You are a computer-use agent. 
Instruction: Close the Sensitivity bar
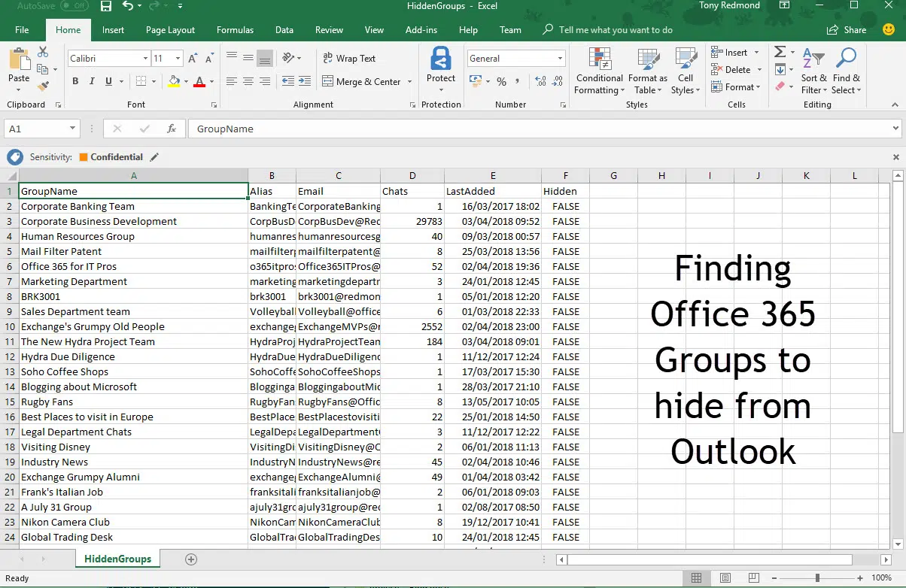(x=896, y=157)
